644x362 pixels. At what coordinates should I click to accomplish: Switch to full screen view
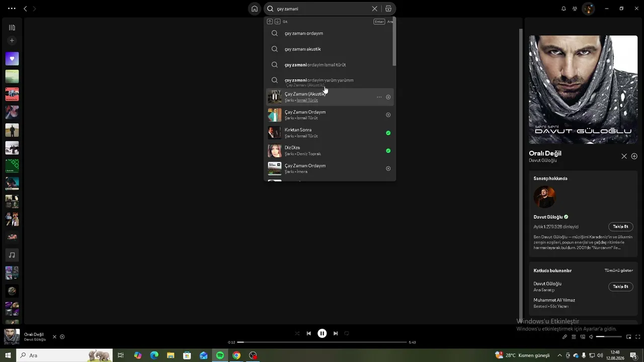click(x=638, y=337)
